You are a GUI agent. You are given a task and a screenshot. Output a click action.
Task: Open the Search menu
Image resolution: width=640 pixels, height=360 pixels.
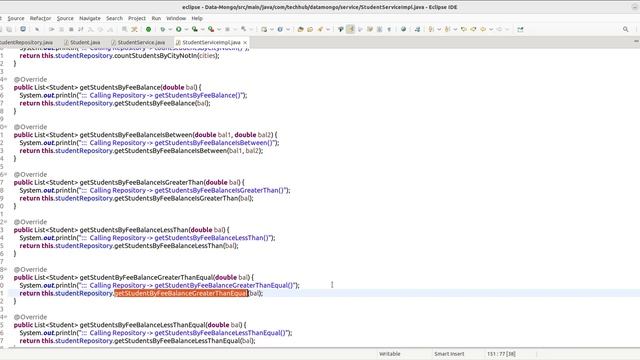[114, 18]
